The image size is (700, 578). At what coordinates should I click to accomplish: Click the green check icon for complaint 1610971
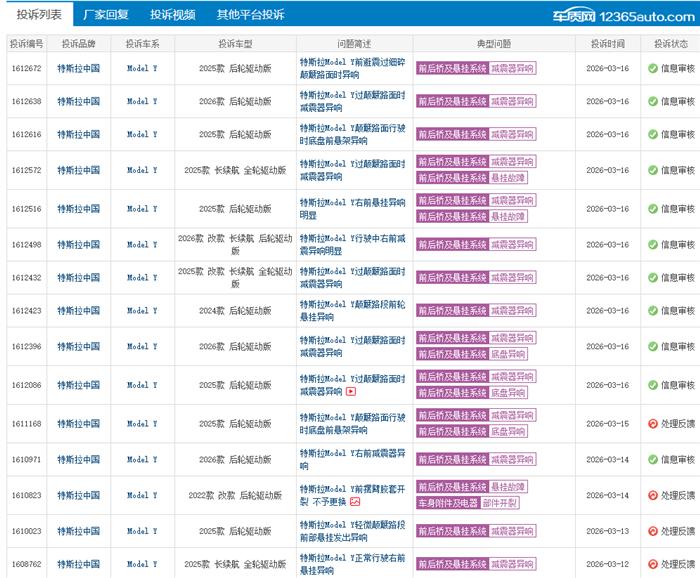pos(652,459)
